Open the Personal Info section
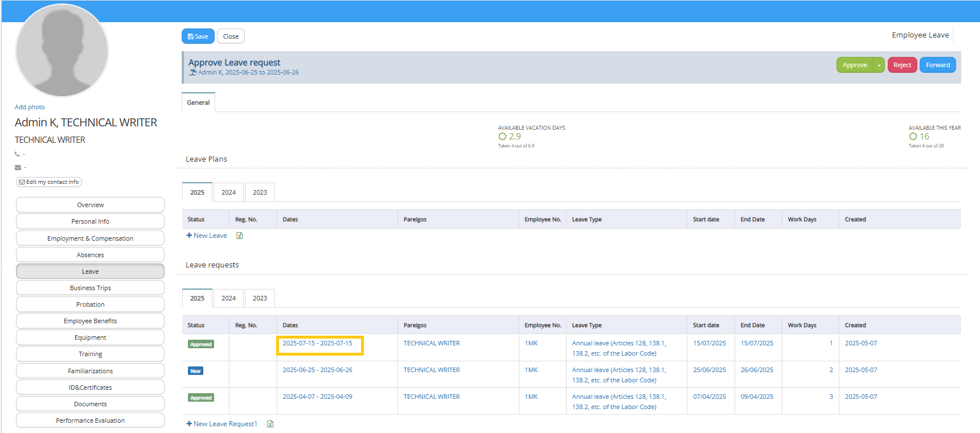 tap(90, 221)
